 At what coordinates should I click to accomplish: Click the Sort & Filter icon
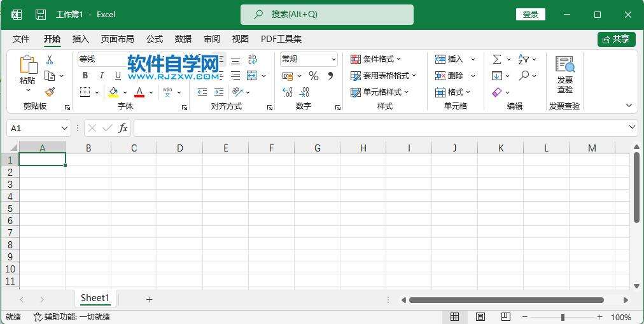pos(524,60)
